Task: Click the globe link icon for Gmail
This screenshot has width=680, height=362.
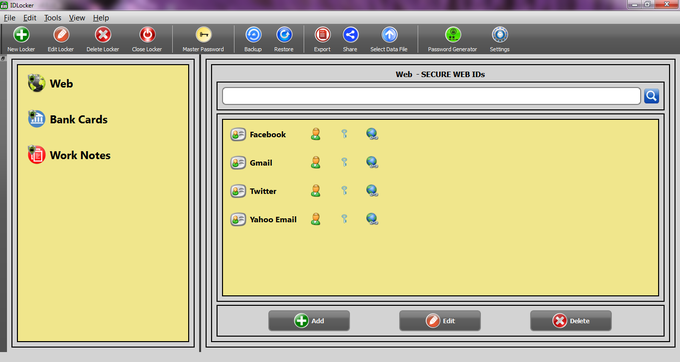Action: click(372, 163)
